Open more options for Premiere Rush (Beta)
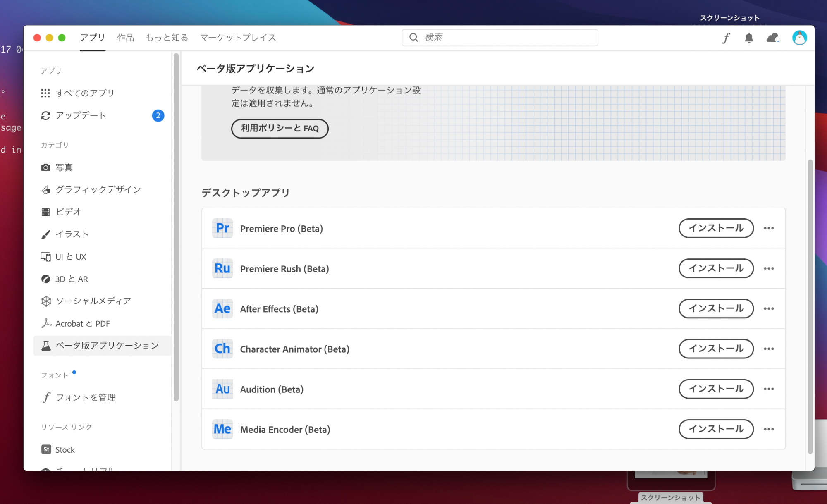 point(769,268)
